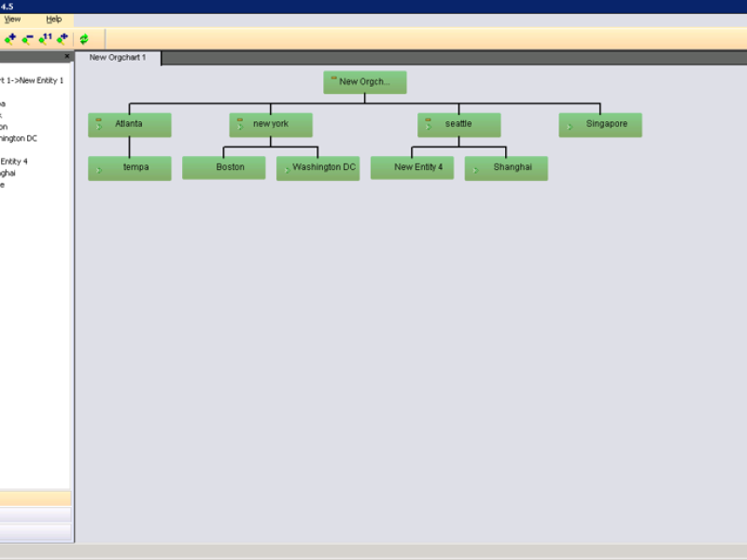
Task: Select the new york entity box
Action: [271, 125]
